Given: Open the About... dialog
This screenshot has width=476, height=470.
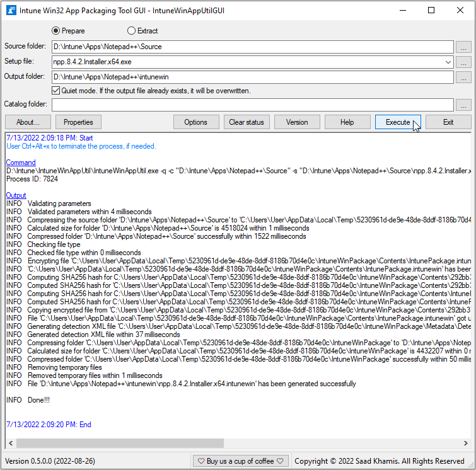Looking at the screenshot, I should 28,122.
